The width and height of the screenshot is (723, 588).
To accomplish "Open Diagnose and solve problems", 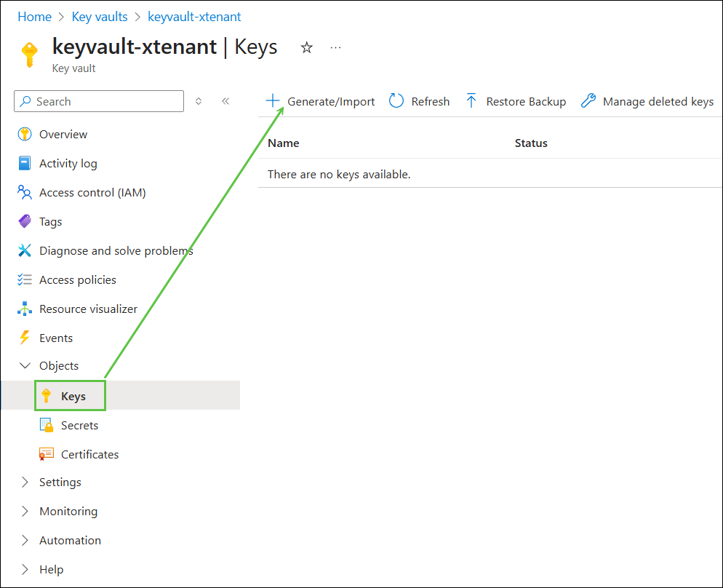I will [116, 251].
